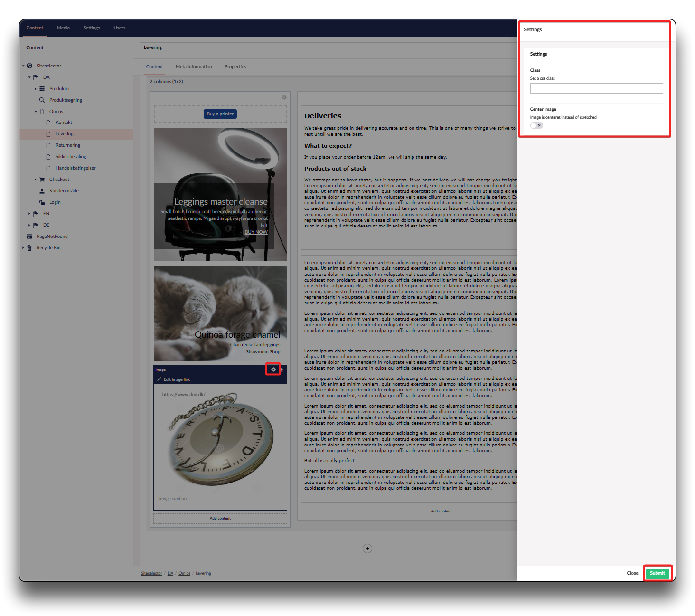Open the Media section tab
695x616 pixels.
(63, 28)
